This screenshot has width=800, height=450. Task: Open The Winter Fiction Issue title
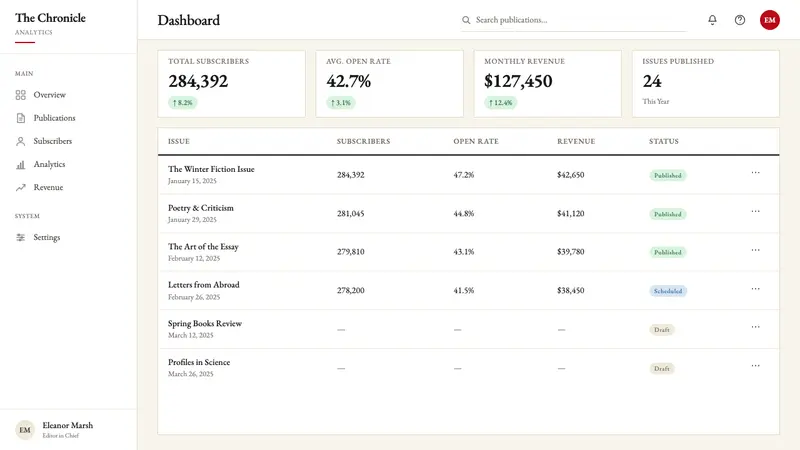tap(211, 169)
